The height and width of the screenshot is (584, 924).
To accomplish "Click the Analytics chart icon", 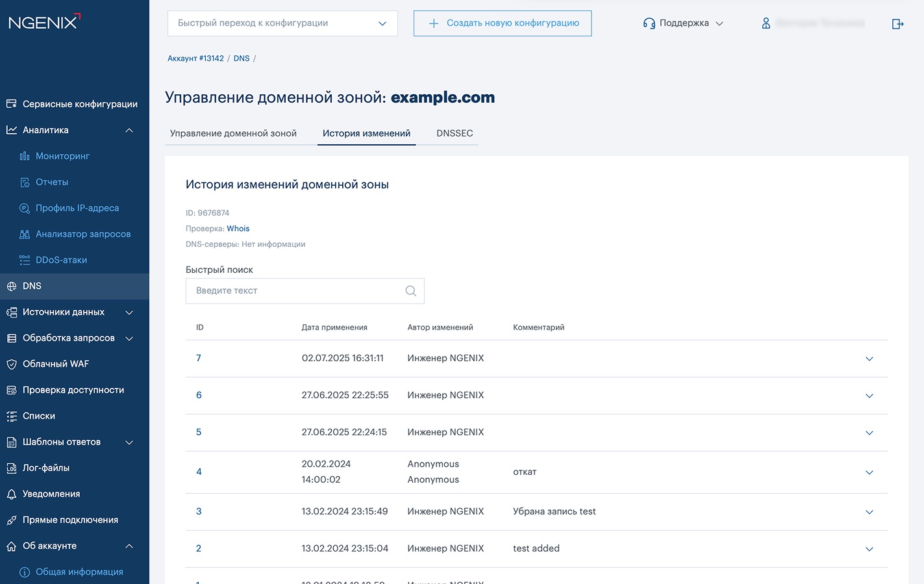I will [x=12, y=130].
